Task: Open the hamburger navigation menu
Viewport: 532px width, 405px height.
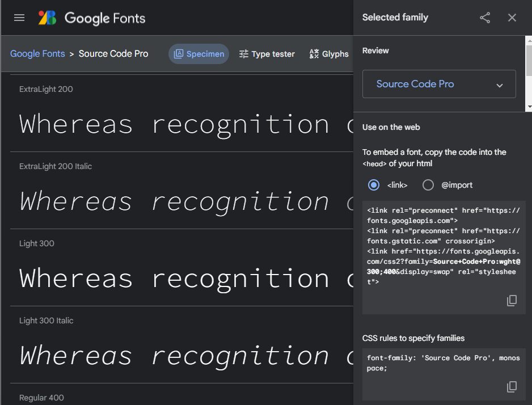Action: tap(19, 18)
